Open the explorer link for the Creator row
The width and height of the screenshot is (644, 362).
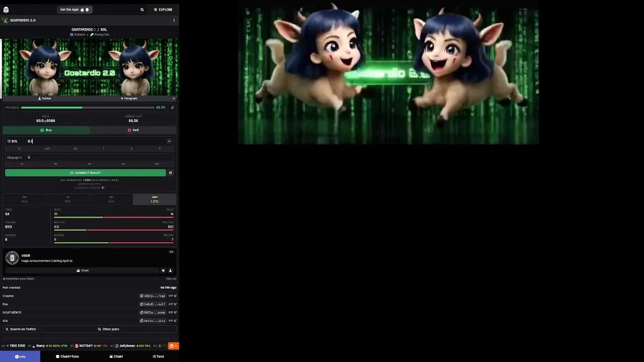coord(173,296)
